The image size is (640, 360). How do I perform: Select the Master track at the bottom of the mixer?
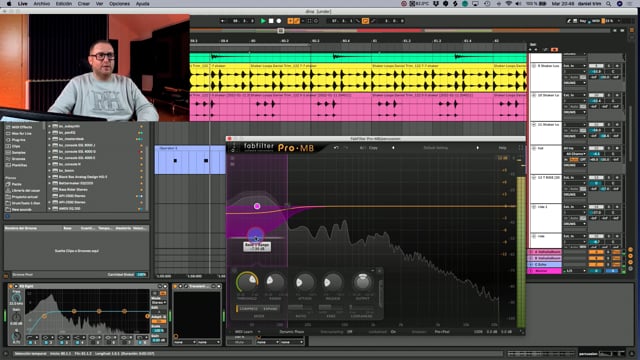coord(545,271)
